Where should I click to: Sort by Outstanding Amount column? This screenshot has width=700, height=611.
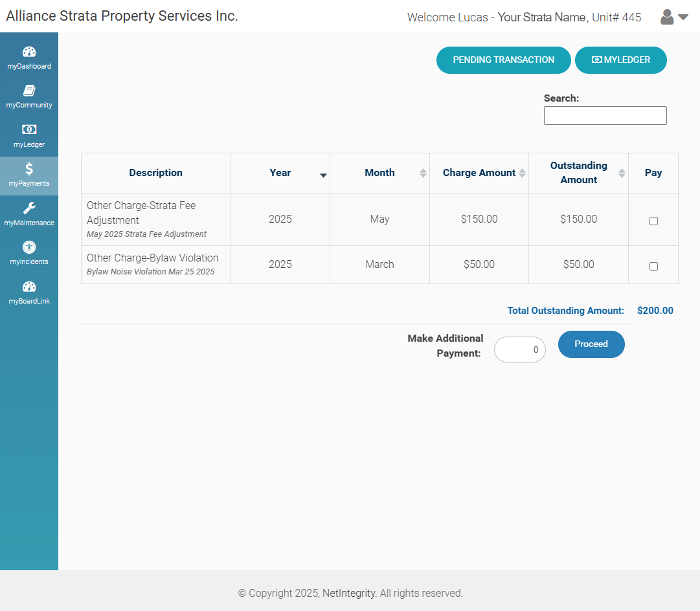622,173
